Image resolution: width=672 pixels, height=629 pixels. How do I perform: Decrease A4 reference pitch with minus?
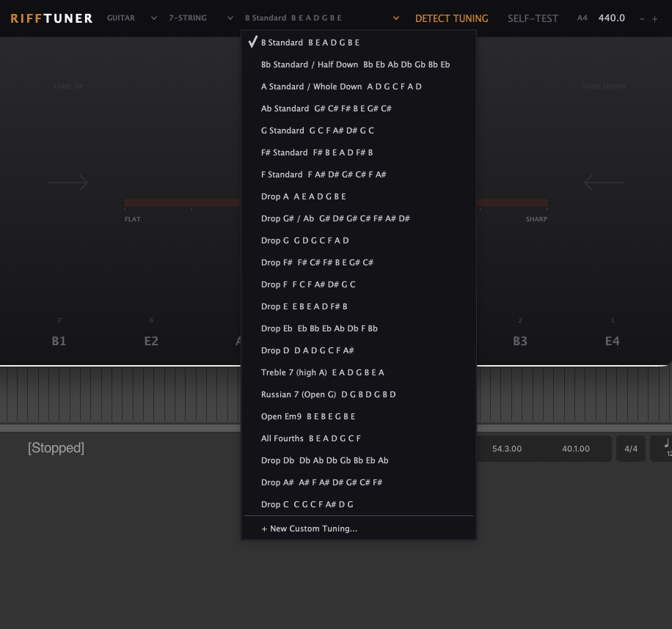click(642, 19)
